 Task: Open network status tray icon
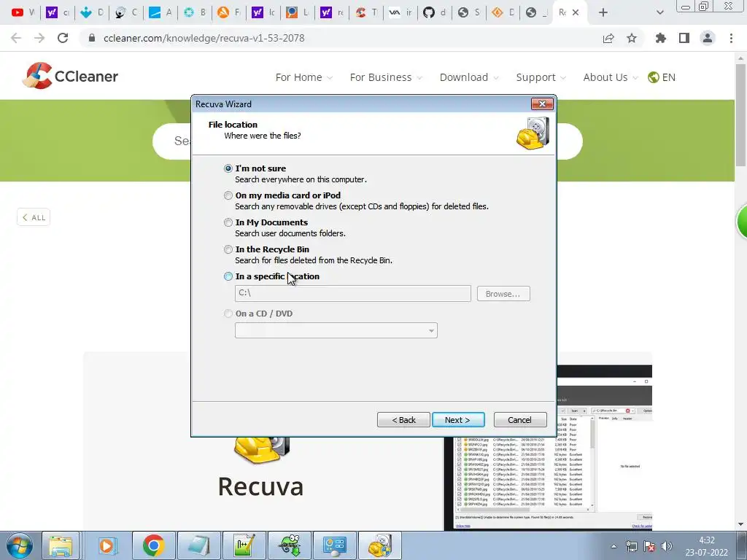[631, 546]
